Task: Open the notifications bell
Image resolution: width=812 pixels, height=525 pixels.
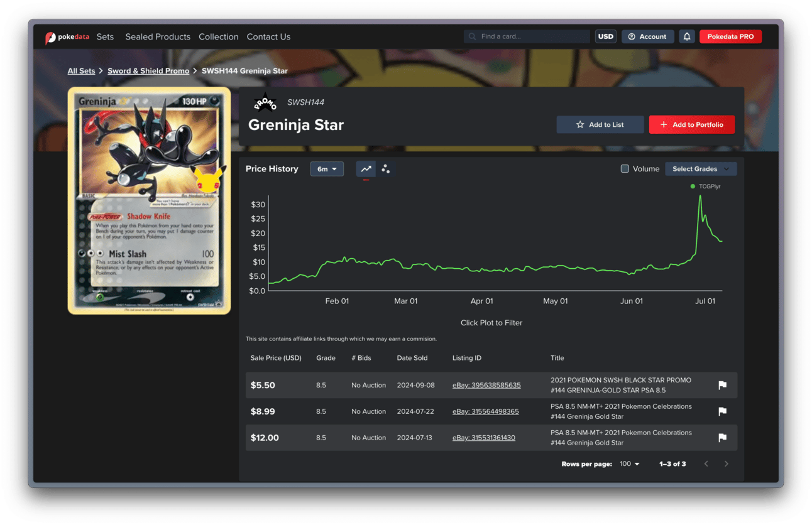Action: coord(687,36)
